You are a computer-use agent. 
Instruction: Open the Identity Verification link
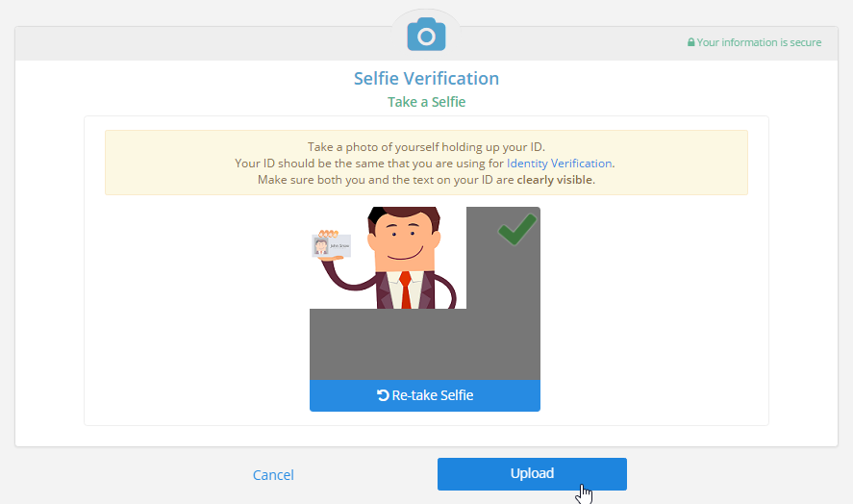[x=559, y=164]
